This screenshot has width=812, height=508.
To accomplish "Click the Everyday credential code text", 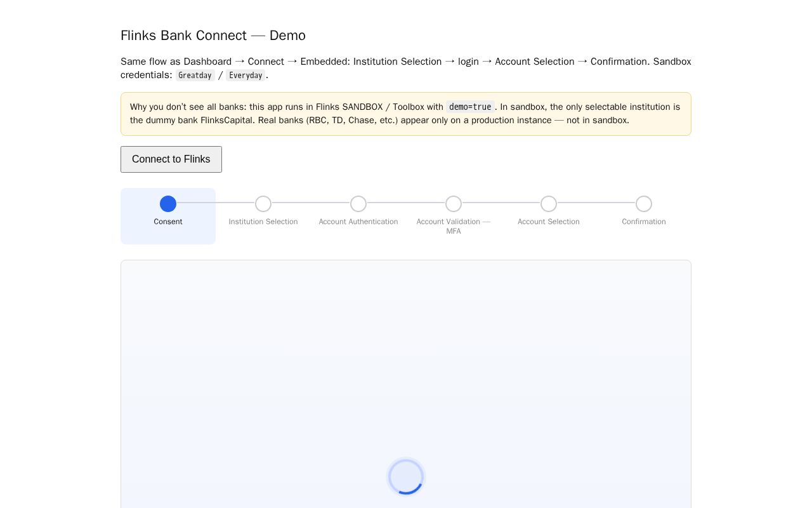I will (246, 76).
